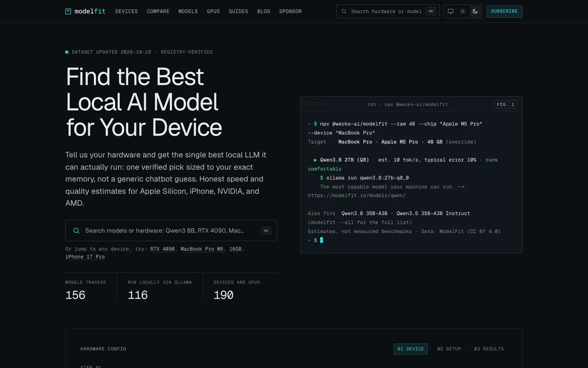This screenshot has width=588, height=368.
Task: Select the 01 Device step tab
Action: (x=411, y=349)
